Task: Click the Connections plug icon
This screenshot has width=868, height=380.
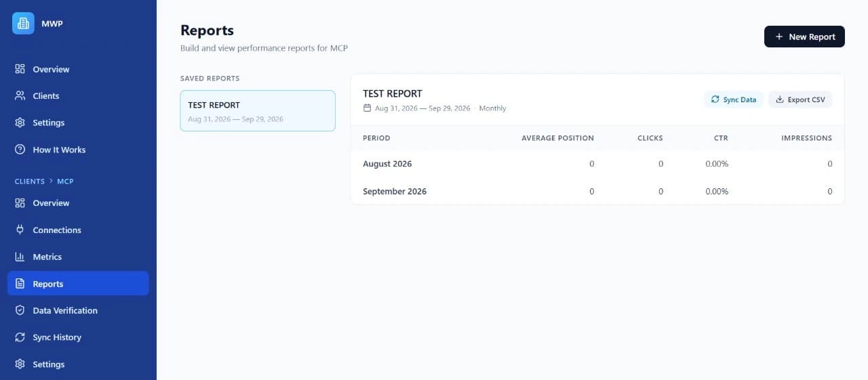Action: coord(20,230)
